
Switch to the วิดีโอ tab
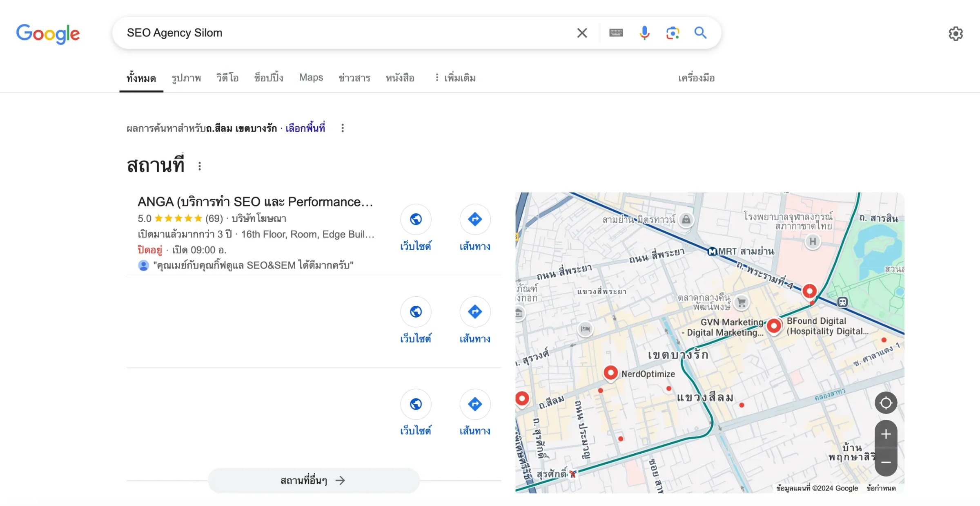click(227, 78)
